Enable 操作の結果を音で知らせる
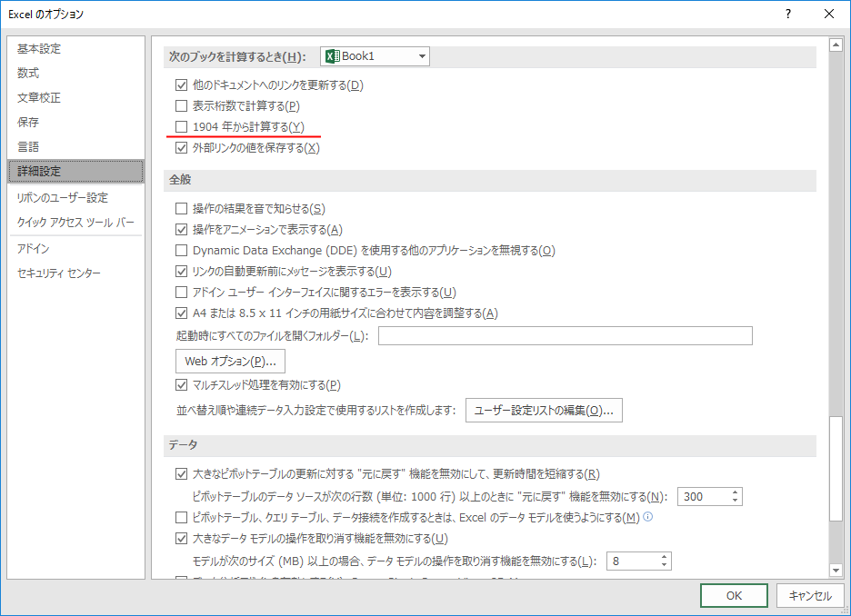The width and height of the screenshot is (851, 616). (181, 208)
